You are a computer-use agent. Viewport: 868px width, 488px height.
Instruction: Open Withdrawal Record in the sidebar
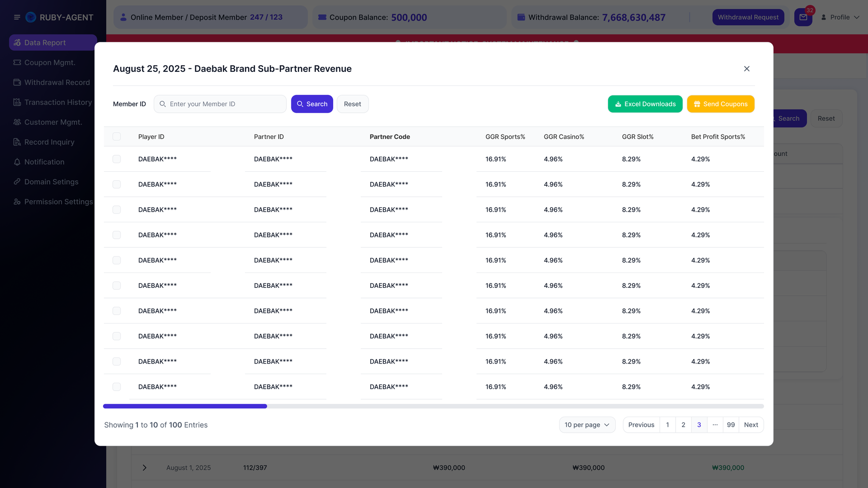pos(53,82)
